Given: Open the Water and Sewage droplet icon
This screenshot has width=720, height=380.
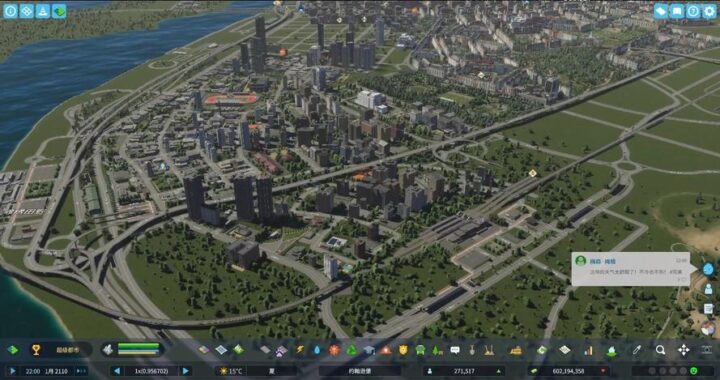Looking at the screenshot, I should click(317, 350).
